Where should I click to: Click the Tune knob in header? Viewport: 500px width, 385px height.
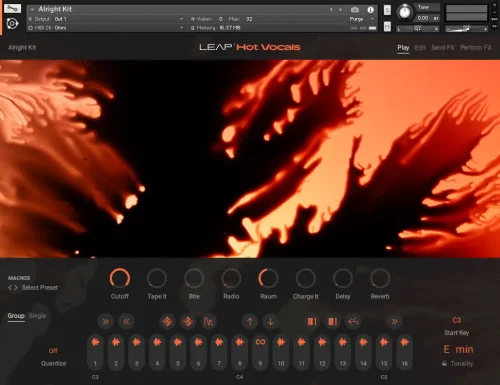pos(405,12)
